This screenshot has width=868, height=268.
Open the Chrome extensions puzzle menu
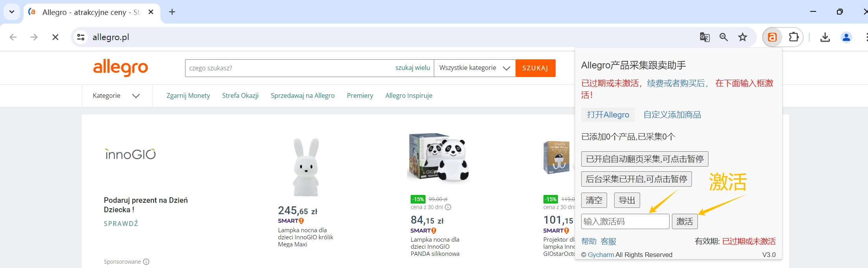(794, 37)
